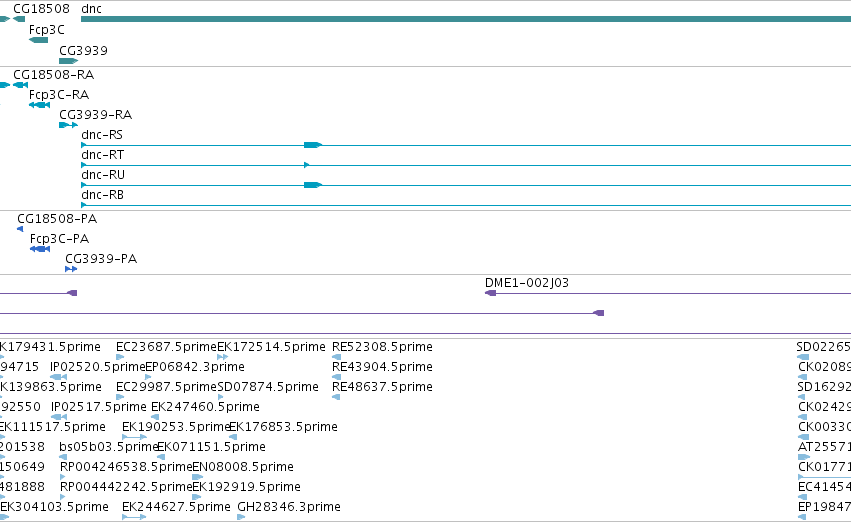Select the long dnc gene bar
This screenshot has height=522, width=851.
[466, 19]
